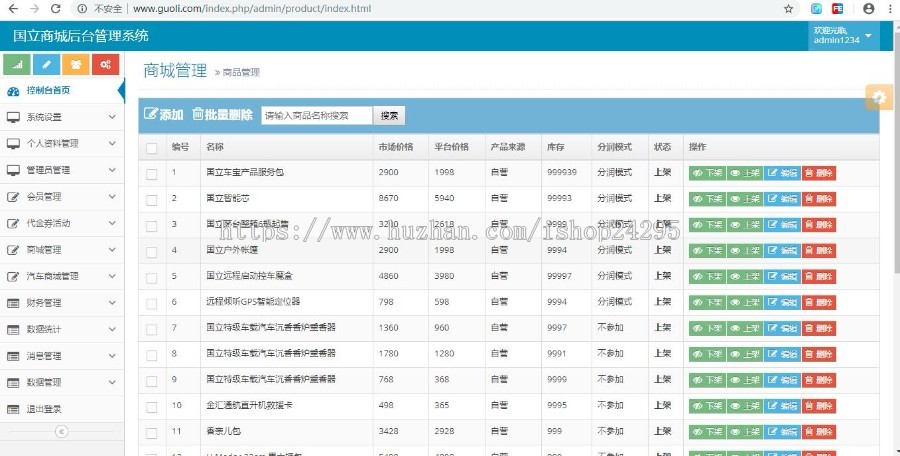This screenshot has height=456, width=900.
Task: Click product name 国立智能芯
Action: tap(228, 198)
